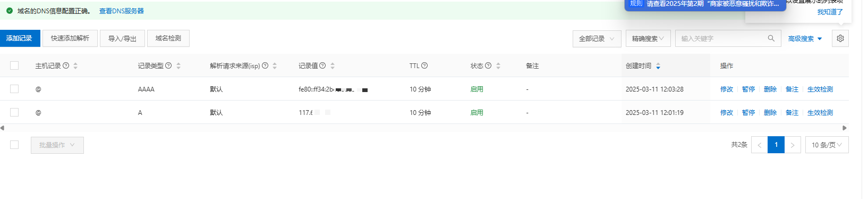
Task: Expand 高级搜索 advanced search
Action: [805, 38]
